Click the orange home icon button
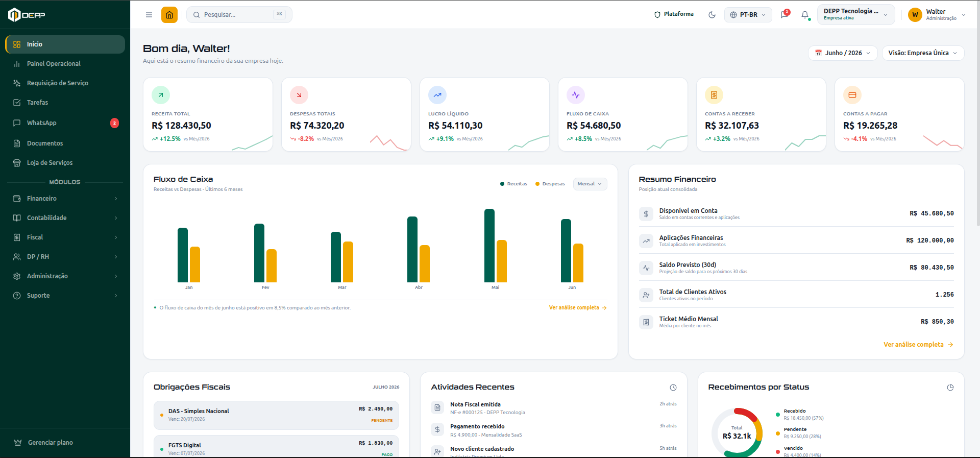The height and width of the screenshot is (458, 980). (169, 15)
